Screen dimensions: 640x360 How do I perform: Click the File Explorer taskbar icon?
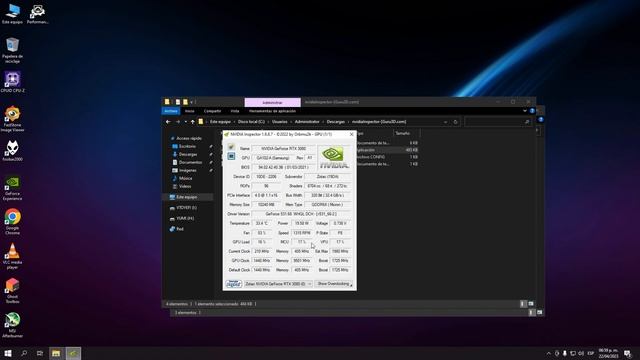pyautogui.click(x=56, y=353)
